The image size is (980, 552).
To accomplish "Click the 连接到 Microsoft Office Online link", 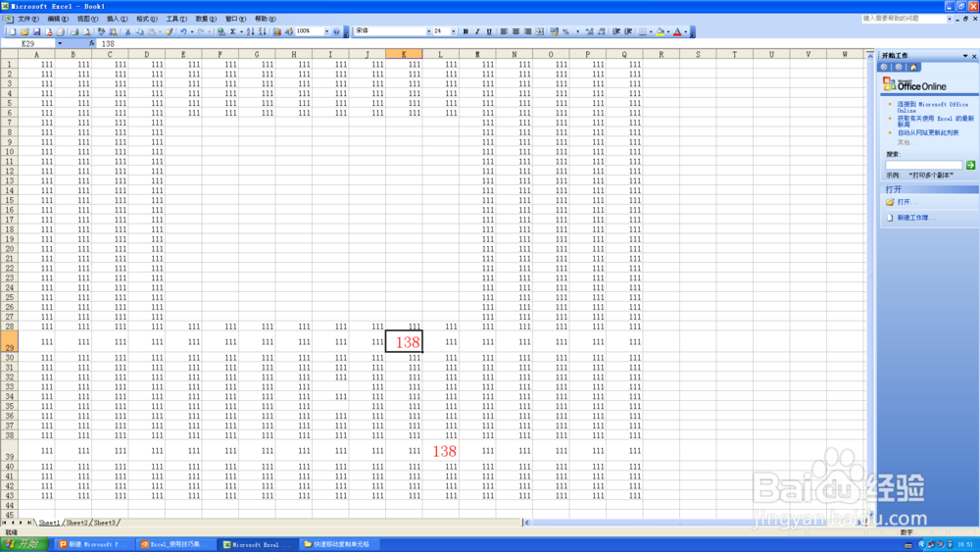I will point(933,107).
